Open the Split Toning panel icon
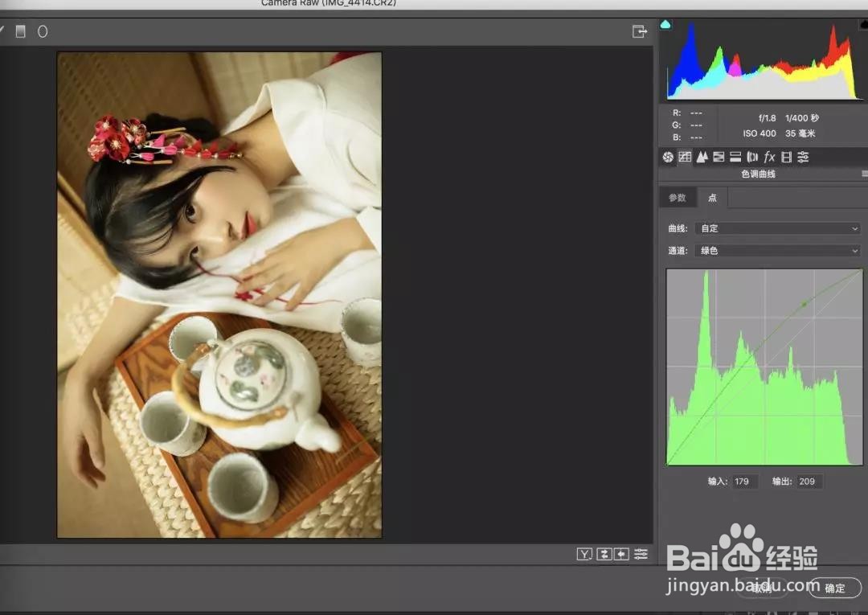Image resolution: width=868 pixels, height=615 pixels. (735, 158)
